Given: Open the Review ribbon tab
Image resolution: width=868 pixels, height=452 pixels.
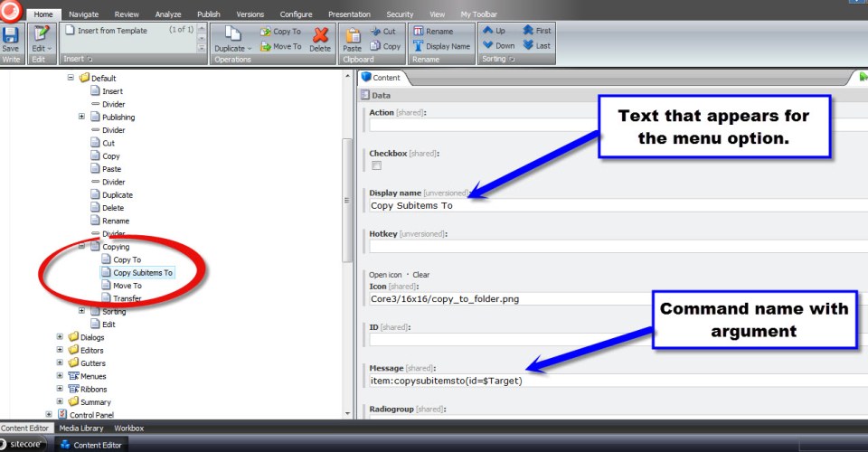Looking at the screenshot, I should click(127, 14).
